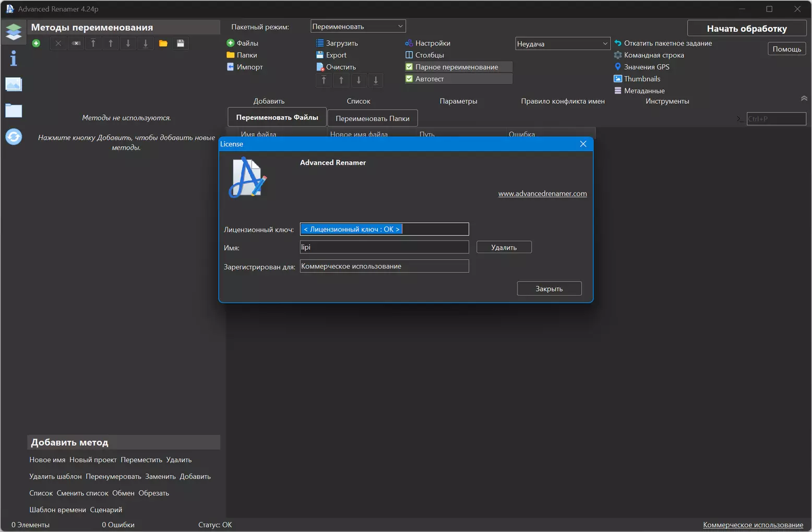Add folders using the Папки item

click(x=242, y=55)
